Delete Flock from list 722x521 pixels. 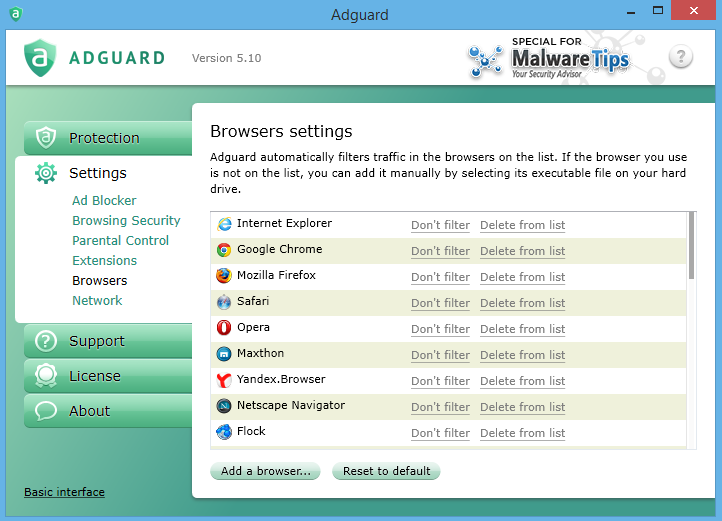(x=523, y=433)
